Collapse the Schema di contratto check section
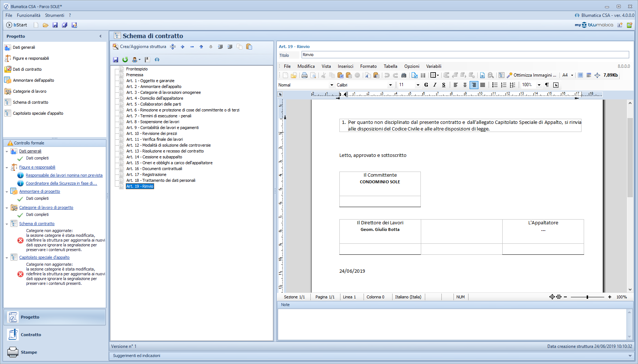 [7, 224]
